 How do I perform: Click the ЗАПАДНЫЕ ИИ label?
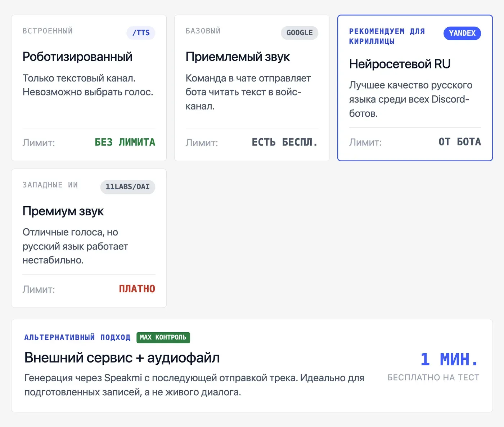pyautogui.click(x=50, y=185)
